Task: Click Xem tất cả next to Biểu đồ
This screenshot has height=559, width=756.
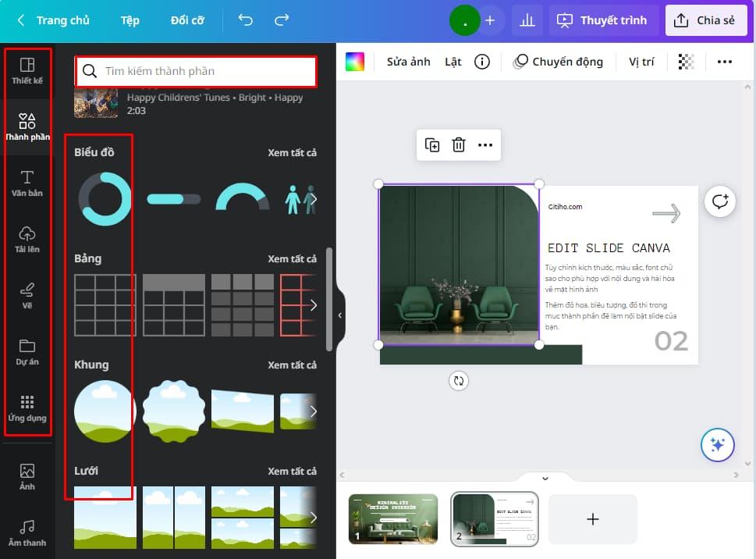Action: 293,152
